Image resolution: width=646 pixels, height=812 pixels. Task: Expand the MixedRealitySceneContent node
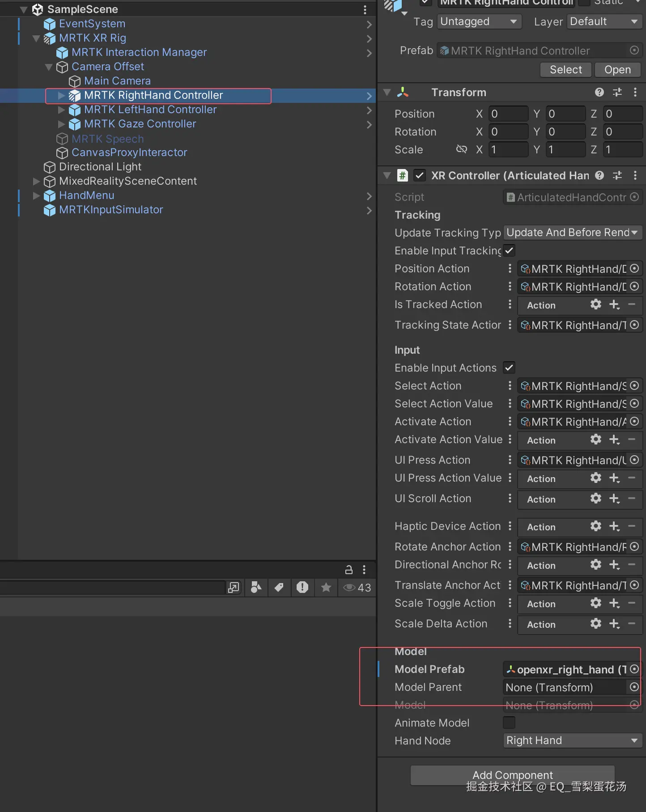coord(36,181)
